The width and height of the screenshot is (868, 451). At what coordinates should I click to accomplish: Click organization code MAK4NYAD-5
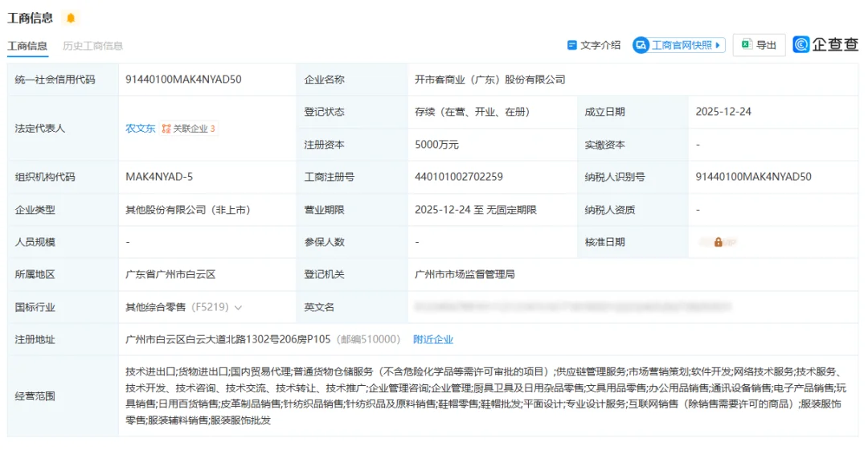[x=159, y=178]
